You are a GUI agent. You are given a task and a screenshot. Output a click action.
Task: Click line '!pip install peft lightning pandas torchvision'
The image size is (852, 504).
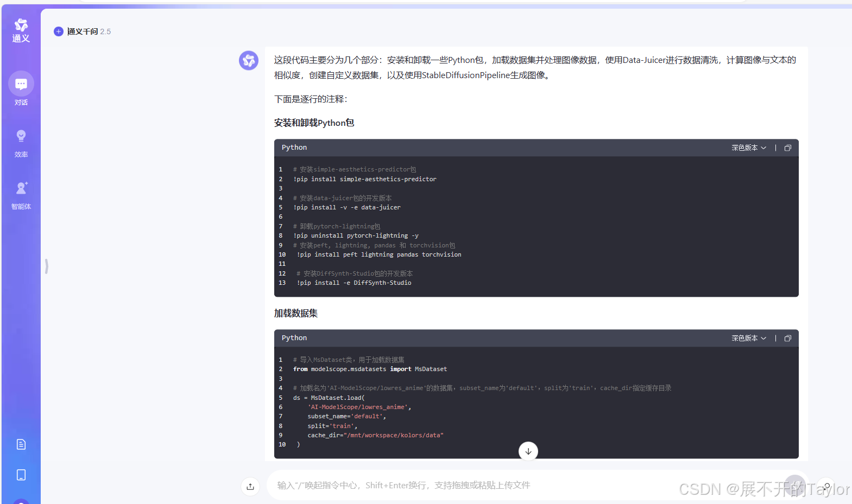(x=379, y=254)
